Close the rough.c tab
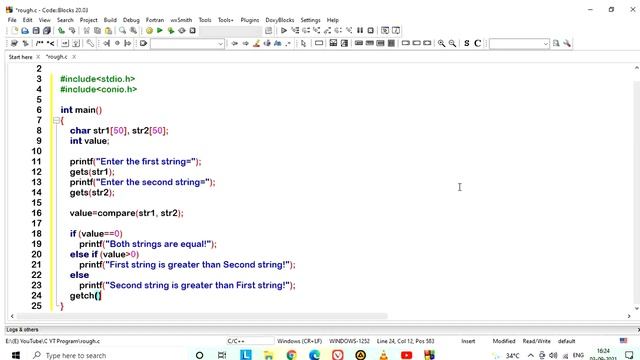 [x=74, y=57]
